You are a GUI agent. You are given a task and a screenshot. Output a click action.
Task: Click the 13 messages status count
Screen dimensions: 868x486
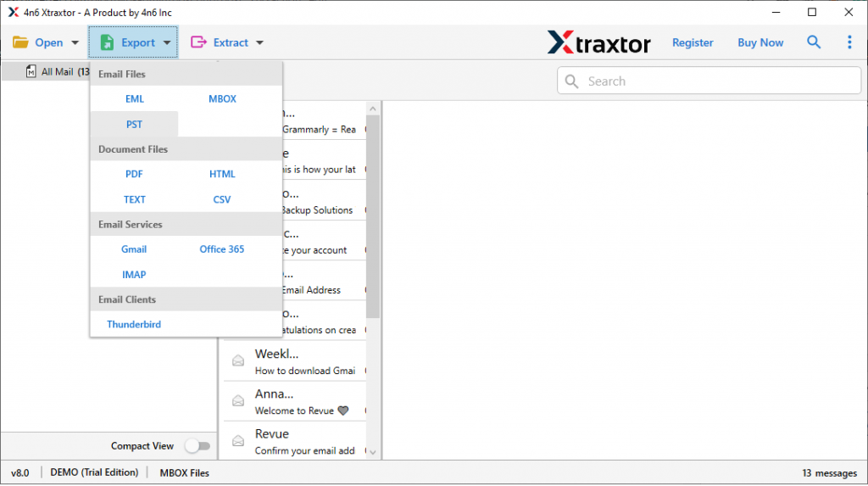click(829, 472)
